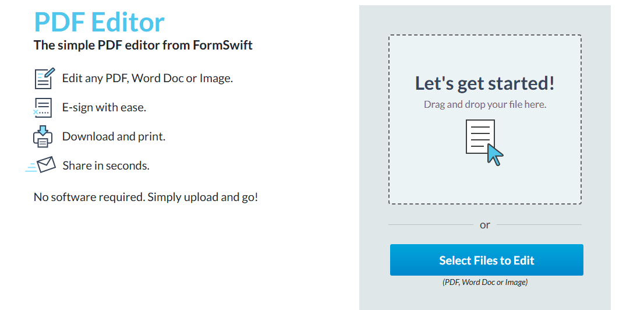Click the e-sign document icon

[43, 108]
